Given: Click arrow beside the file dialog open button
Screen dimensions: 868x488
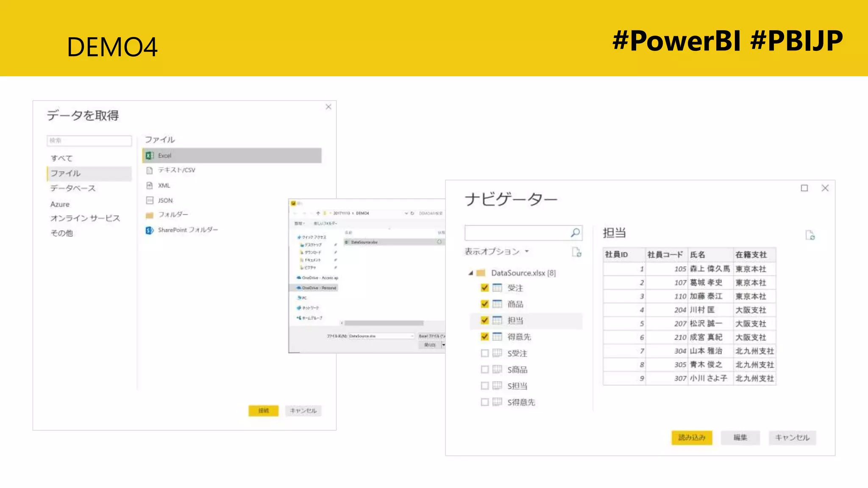Looking at the screenshot, I should pos(443,345).
